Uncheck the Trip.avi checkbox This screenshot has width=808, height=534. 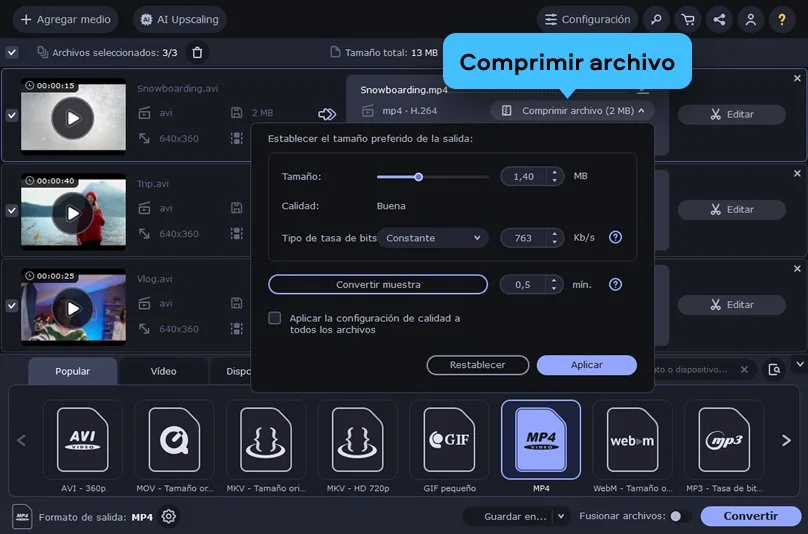tap(12, 211)
